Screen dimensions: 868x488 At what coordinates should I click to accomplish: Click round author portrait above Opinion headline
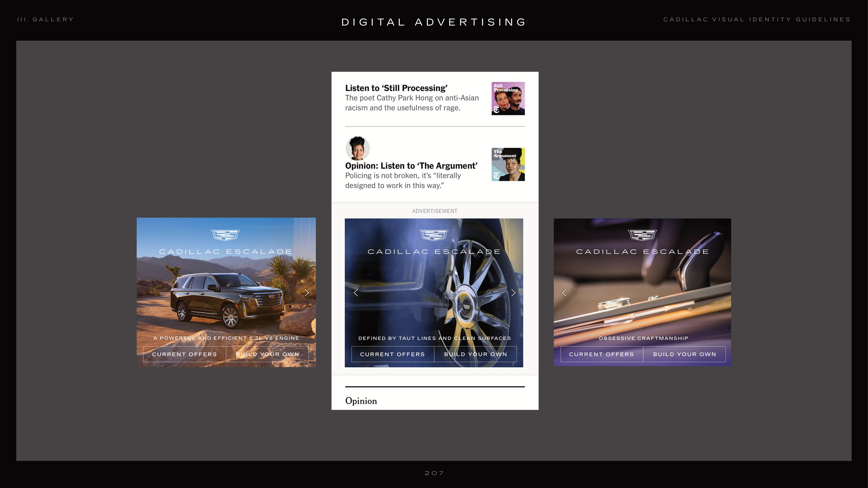pyautogui.click(x=358, y=148)
